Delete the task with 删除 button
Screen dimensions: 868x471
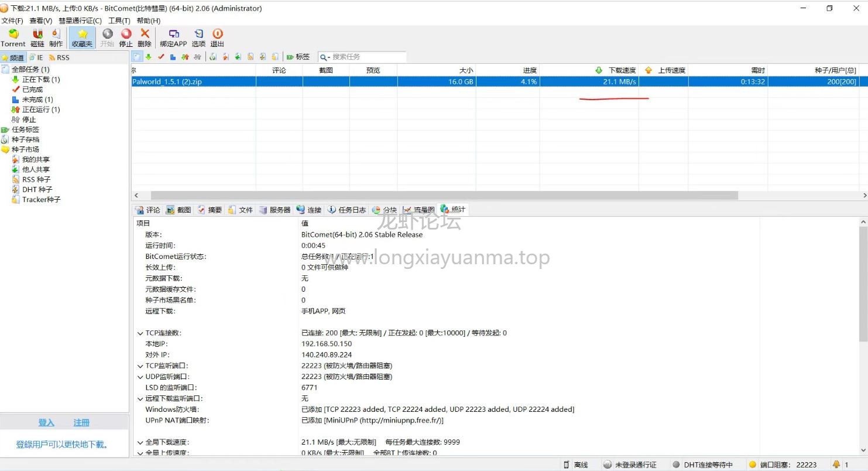point(145,38)
